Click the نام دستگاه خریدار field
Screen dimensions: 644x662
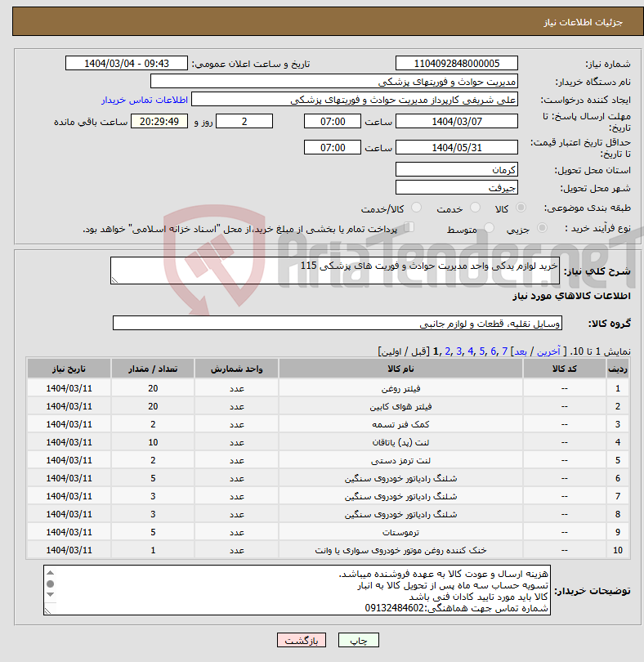(334, 82)
